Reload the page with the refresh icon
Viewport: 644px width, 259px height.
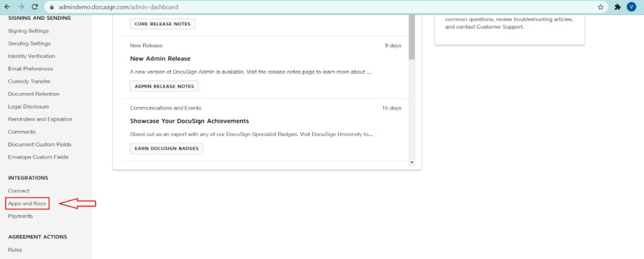[35, 7]
